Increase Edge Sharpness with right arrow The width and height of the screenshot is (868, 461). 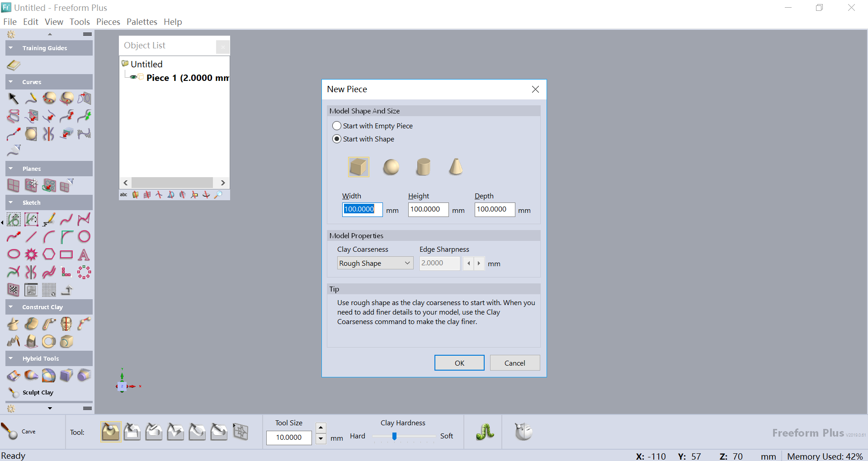[x=479, y=263]
